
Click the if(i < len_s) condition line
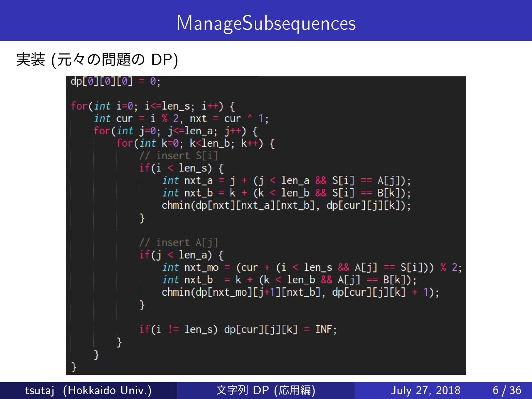point(181,168)
